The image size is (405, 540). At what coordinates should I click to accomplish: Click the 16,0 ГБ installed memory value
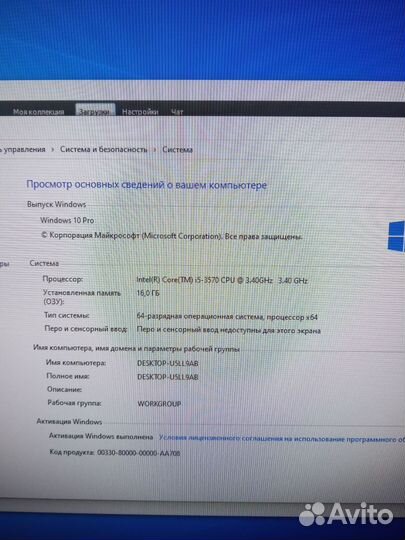coord(148,293)
